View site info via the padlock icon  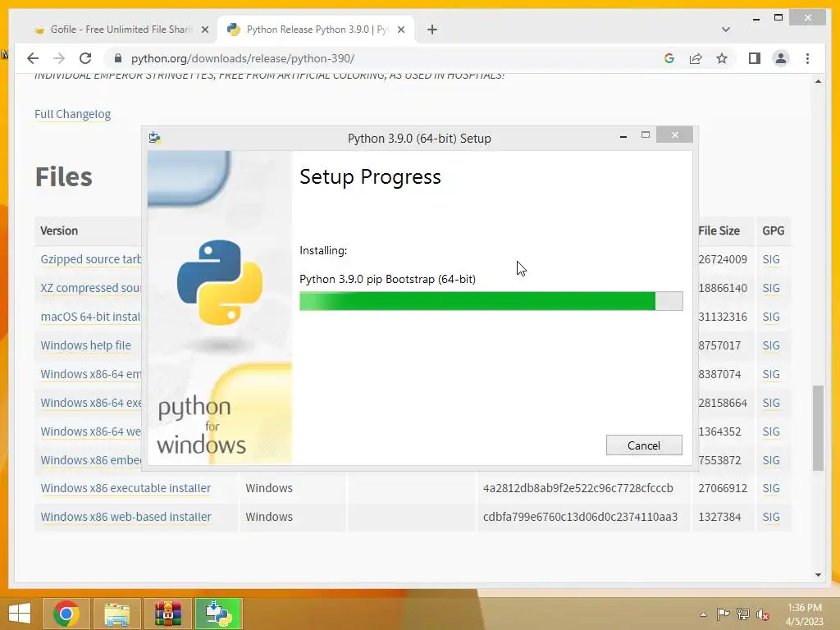coord(118,58)
